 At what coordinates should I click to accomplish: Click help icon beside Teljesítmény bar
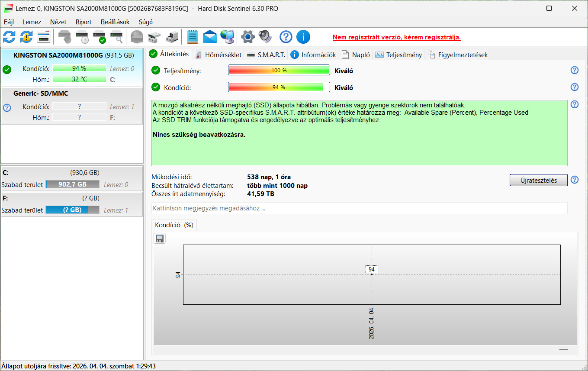pos(575,70)
